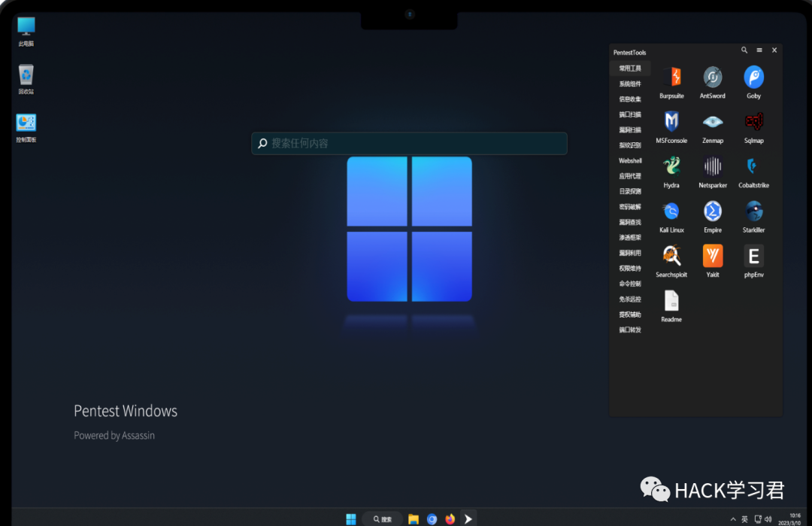Open the Goby scanner icon
Viewport: 812px width, 526px height.
point(753,83)
